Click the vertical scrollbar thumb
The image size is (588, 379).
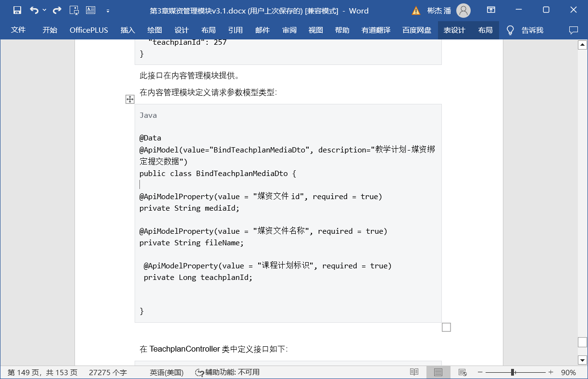[582, 342]
